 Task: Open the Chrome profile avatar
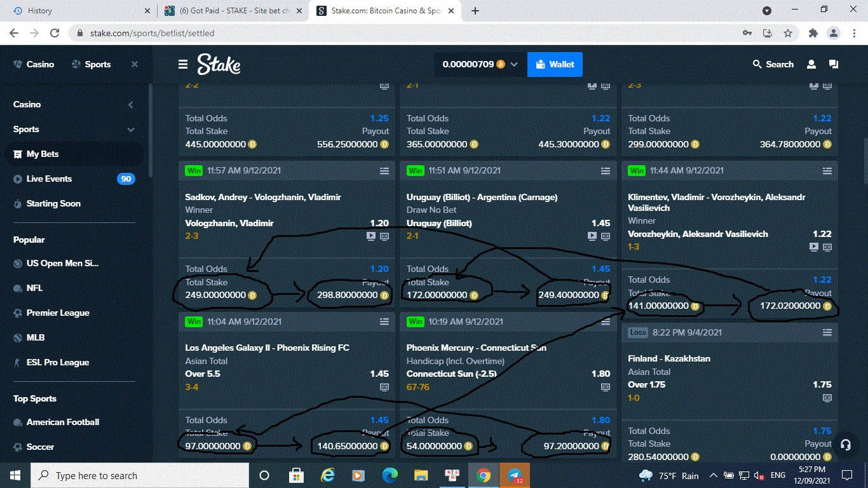(833, 33)
